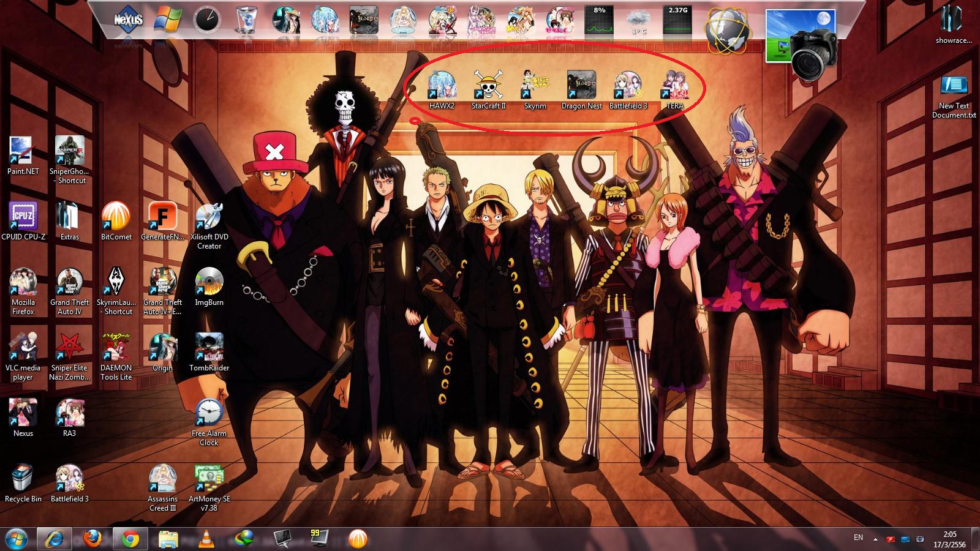Open the BitComet desktop shortcut
The height and width of the screenshot is (551, 980).
[116, 221]
